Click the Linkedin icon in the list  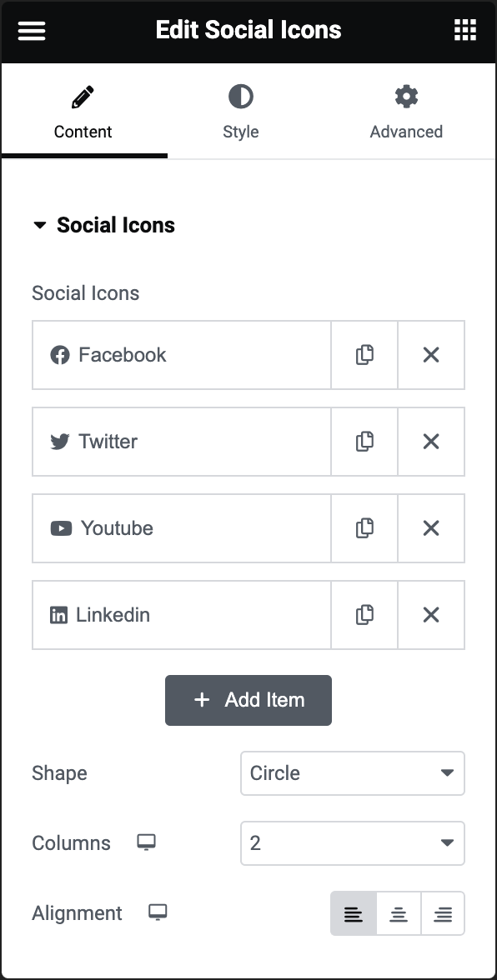pos(60,614)
